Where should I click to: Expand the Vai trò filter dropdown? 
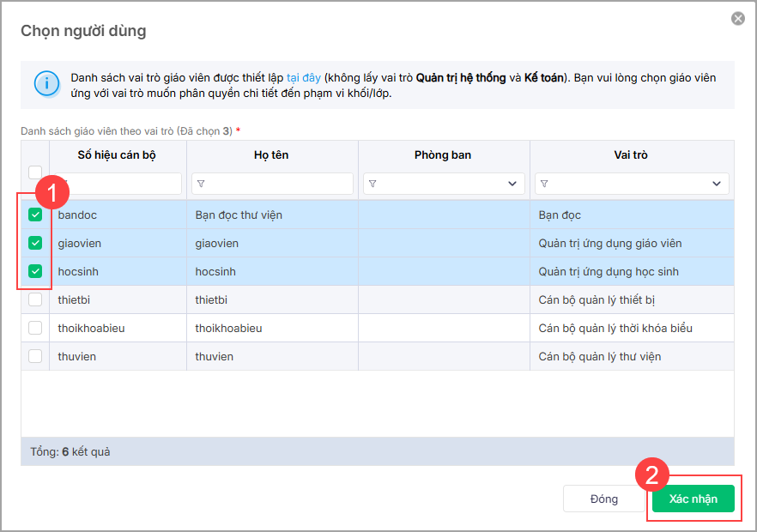click(x=717, y=184)
